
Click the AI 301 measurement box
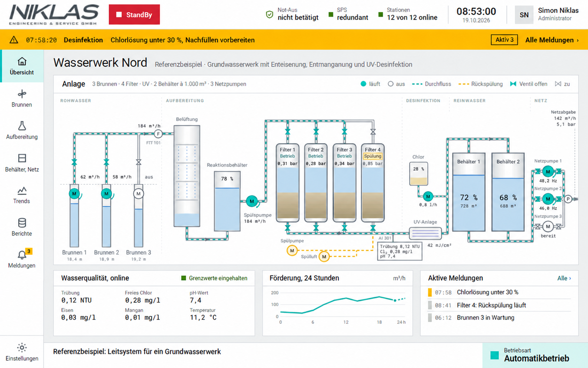(x=399, y=251)
